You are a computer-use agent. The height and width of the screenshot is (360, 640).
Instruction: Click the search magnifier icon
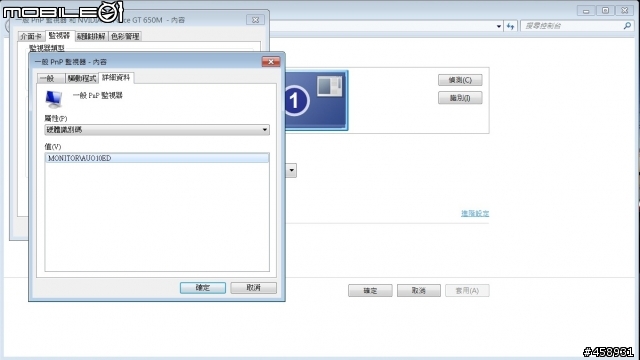[627, 26]
